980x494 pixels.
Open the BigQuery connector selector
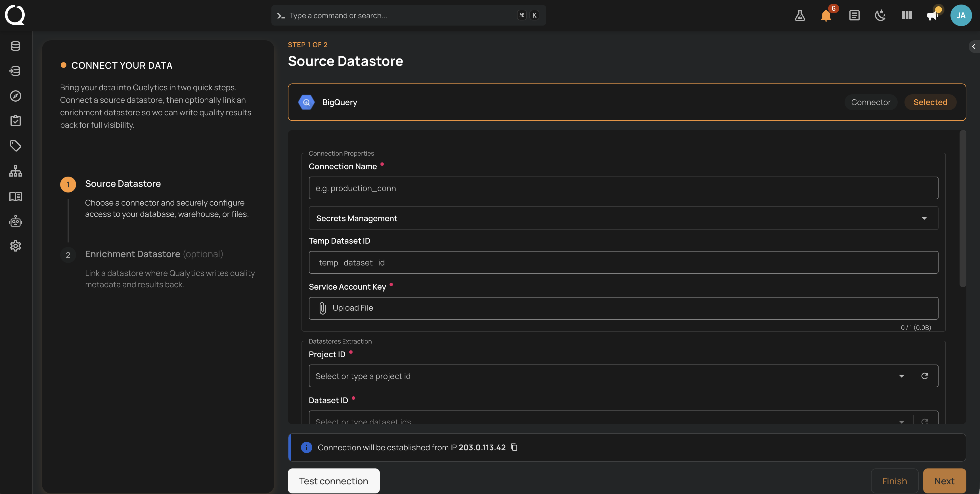point(627,102)
